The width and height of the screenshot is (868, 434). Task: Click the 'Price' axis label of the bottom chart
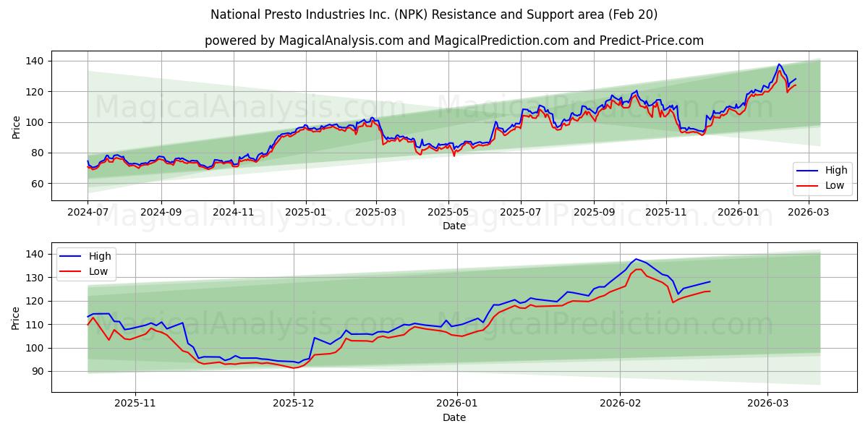16,318
